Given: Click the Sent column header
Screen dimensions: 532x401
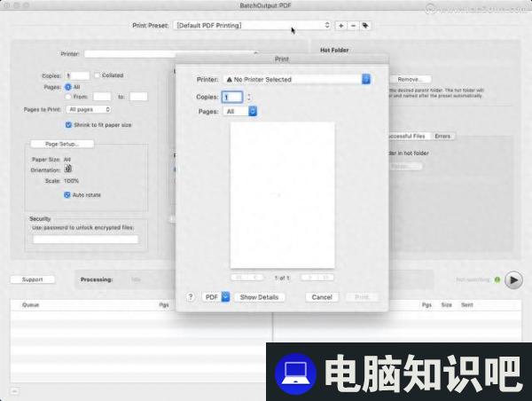Looking at the screenshot, I should pyautogui.click(x=467, y=305).
